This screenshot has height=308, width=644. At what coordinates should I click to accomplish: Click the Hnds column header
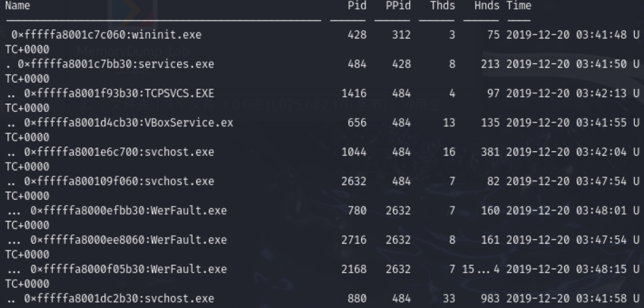(x=487, y=6)
